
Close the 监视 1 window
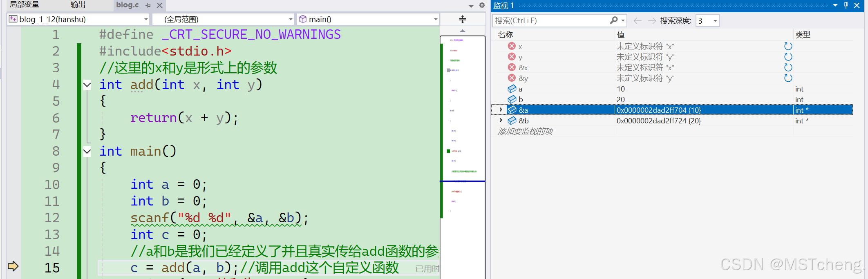pos(857,5)
